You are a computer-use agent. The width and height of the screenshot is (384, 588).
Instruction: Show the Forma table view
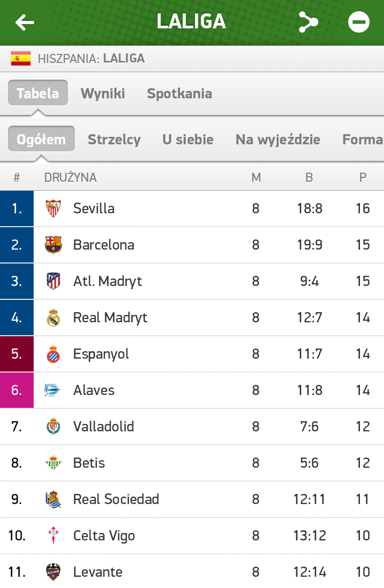coord(363,140)
